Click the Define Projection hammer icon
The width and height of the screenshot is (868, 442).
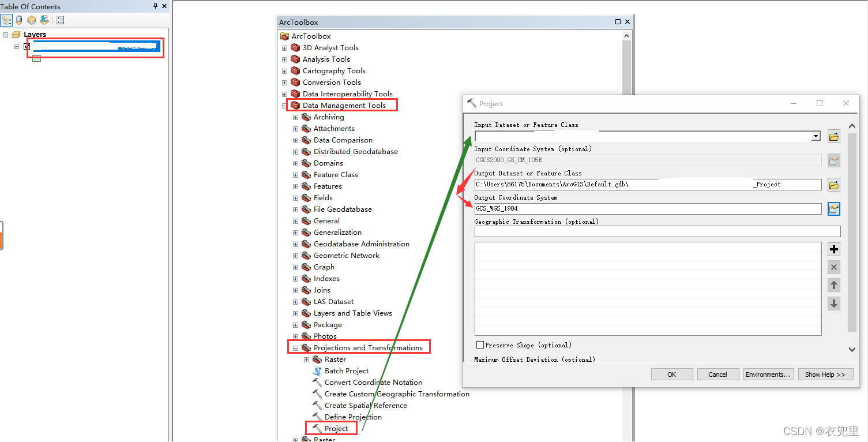click(x=317, y=417)
